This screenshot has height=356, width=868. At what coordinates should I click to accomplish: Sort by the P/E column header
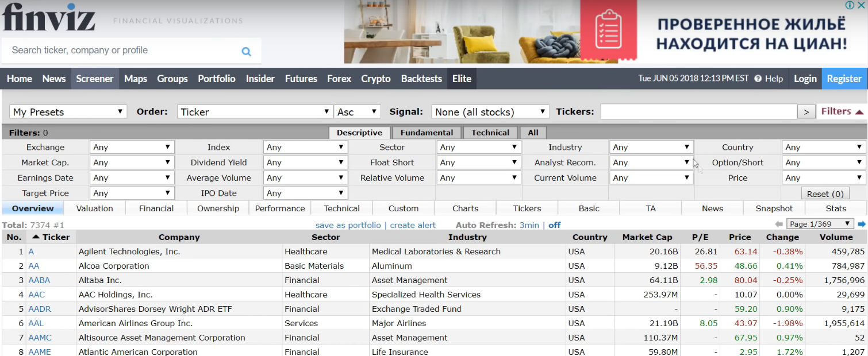click(701, 237)
